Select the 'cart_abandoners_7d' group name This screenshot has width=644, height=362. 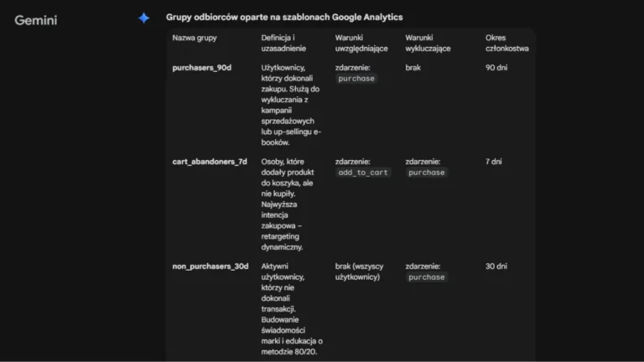pyautogui.click(x=210, y=162)
